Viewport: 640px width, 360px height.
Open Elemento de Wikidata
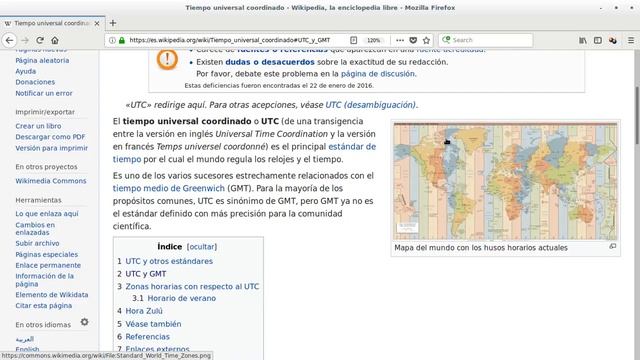pos(52,294)
